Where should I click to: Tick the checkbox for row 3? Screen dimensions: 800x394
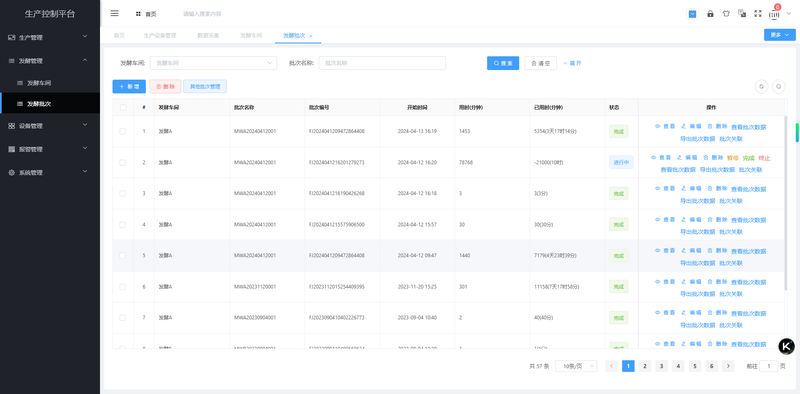tap(122, 193)
